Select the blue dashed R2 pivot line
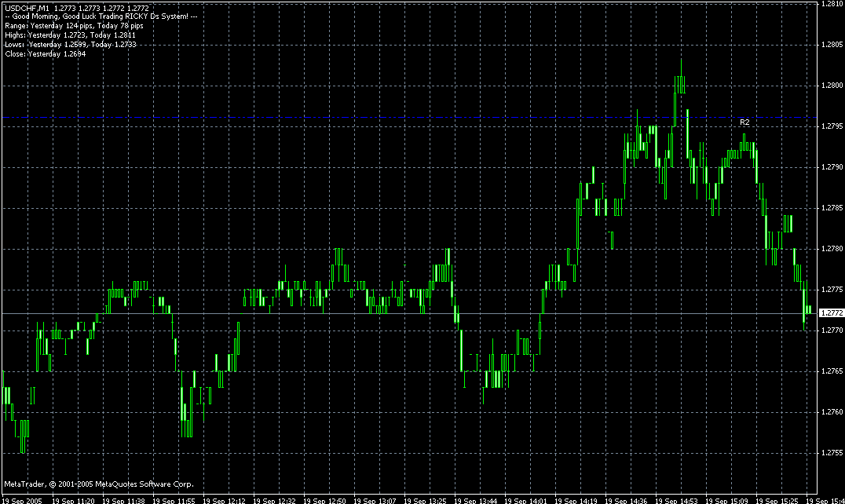 (410, 118)
